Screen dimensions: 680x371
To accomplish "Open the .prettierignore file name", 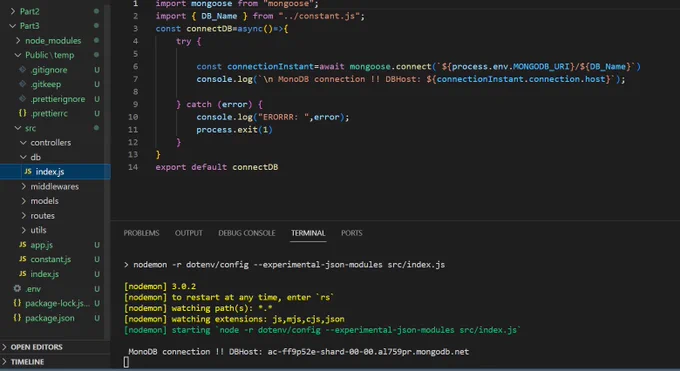I will tap(58, 99).
